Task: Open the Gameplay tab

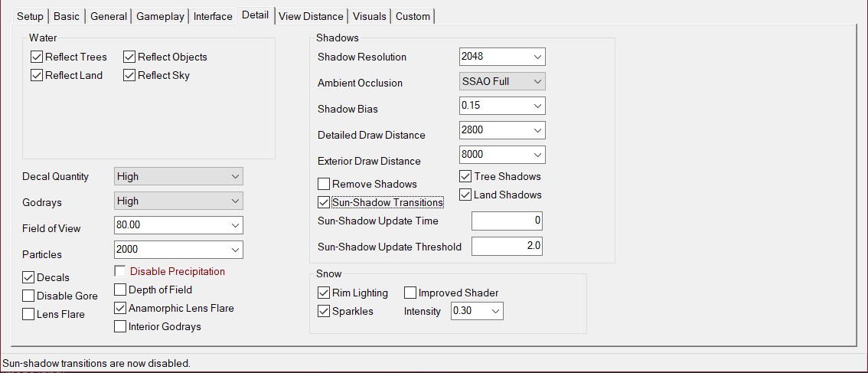Action: [x=161, y=16]
